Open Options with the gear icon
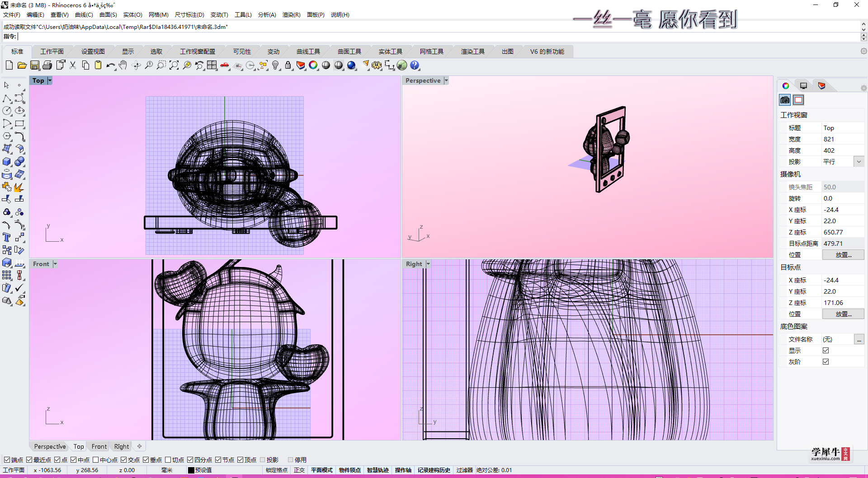868x478 pixels. tap(377, 66)
